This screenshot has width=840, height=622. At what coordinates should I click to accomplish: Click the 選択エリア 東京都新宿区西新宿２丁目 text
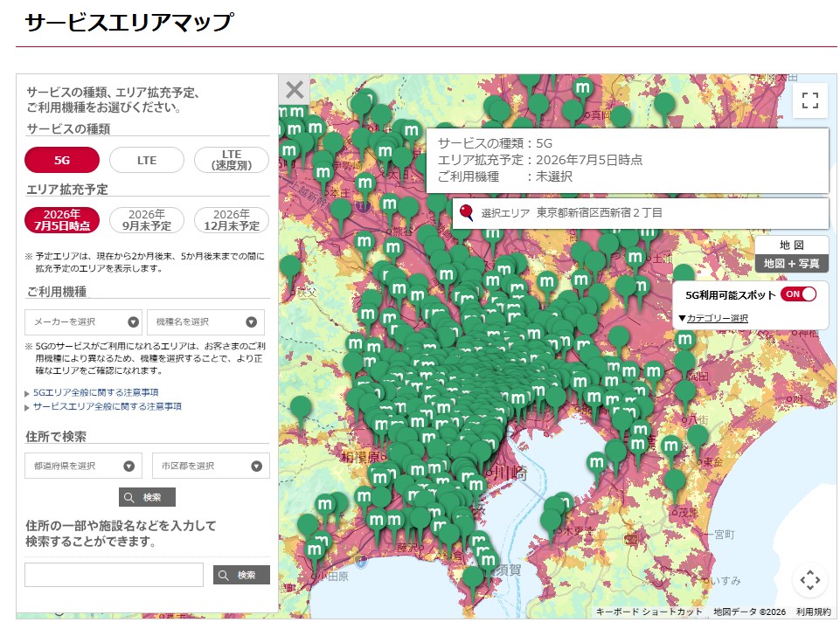pyautogui.click(x=572, y=212)
